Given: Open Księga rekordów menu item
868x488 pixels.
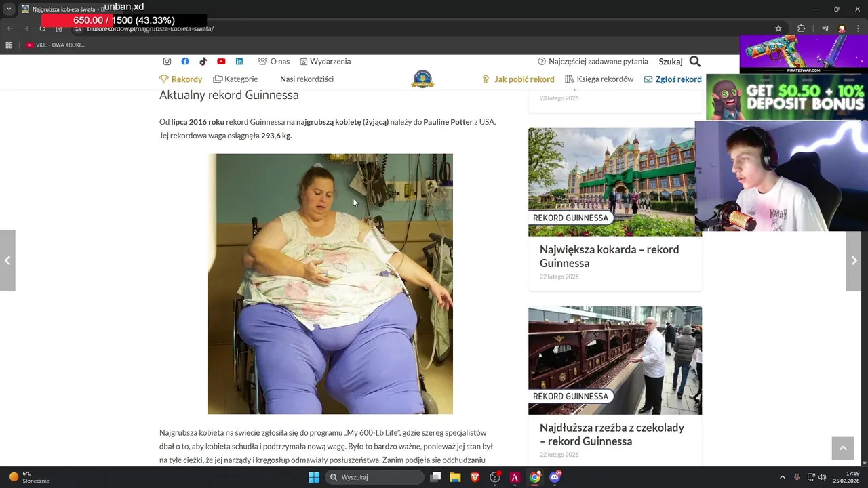Looking at the screenshot, I should (599, 79).
